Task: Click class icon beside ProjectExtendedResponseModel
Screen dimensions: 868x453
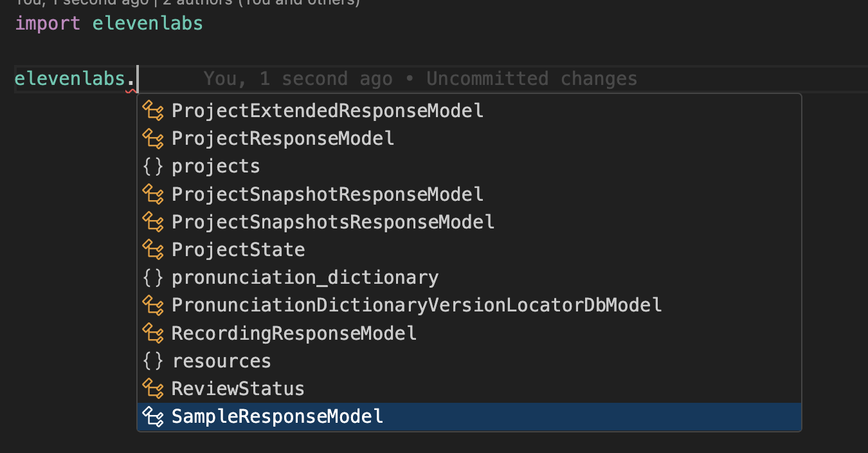Action: [153, 111]
